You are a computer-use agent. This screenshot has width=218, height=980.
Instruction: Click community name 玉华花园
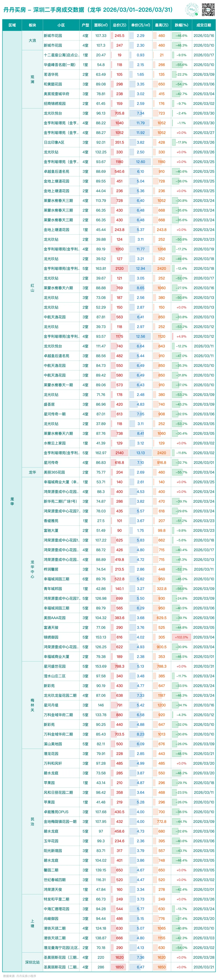51,841
